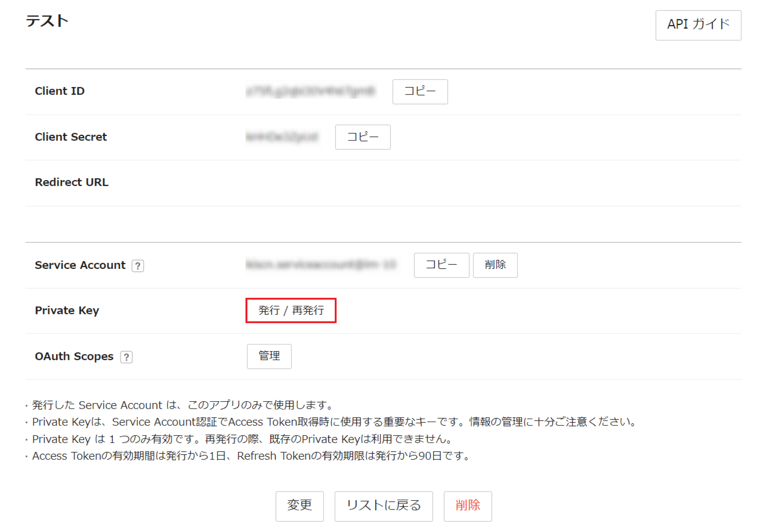
Task: Click the Private Key label
Action: (x=67, y=310)
